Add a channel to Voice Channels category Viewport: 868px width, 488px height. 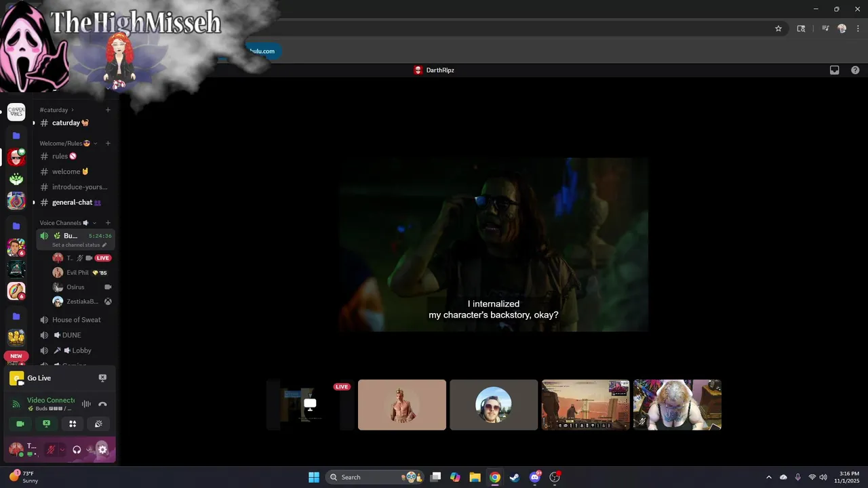click(x=108, y=223)
